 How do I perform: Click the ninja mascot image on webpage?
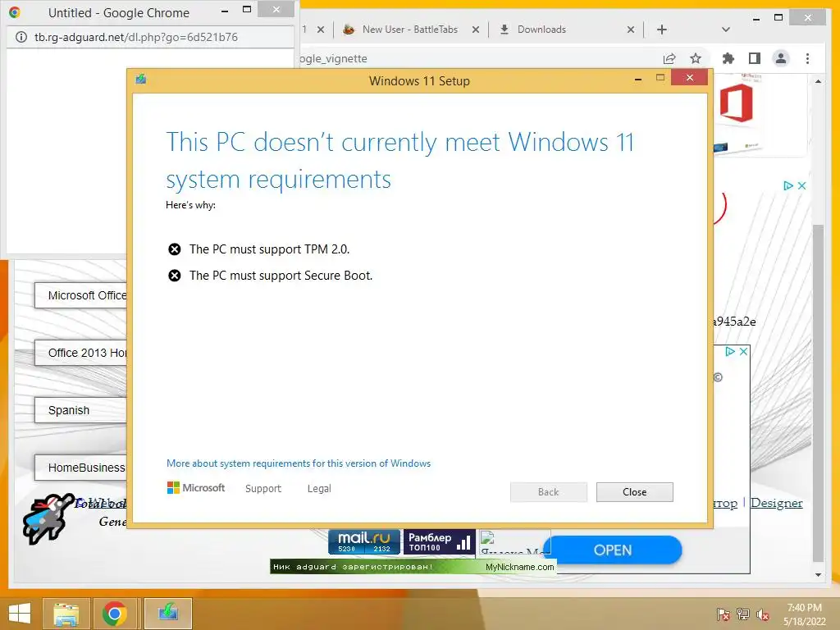pyautogui.click(x=48, y=518)
